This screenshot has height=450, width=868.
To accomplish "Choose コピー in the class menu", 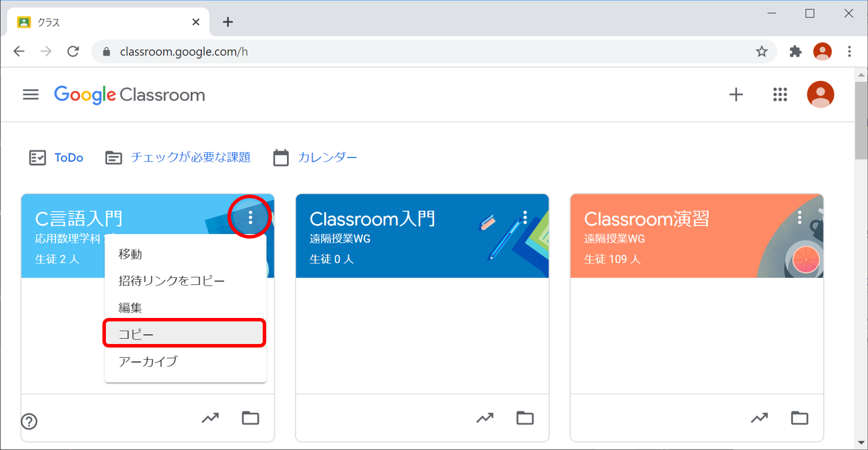I will (x=185, y=334).
